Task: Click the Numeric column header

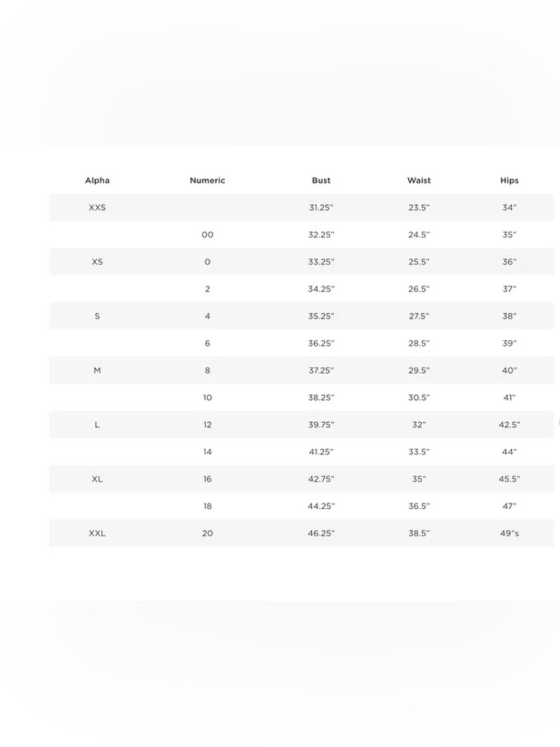Action: 207,180
